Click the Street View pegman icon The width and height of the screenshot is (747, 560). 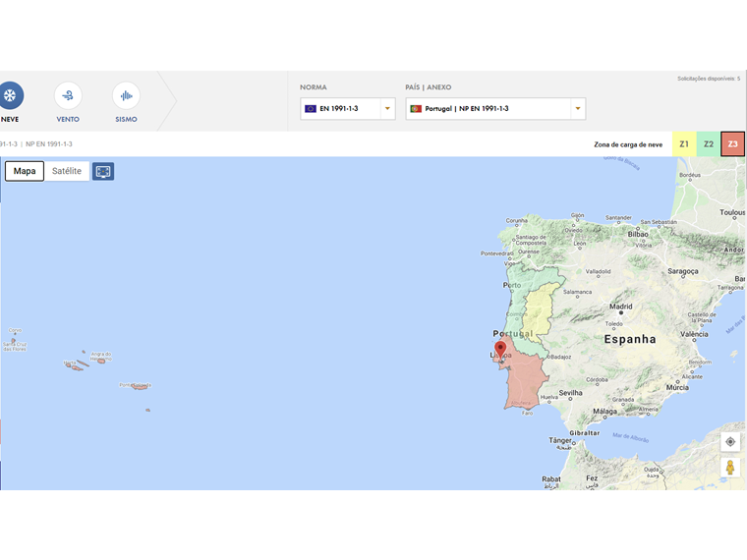pos(730,467)
